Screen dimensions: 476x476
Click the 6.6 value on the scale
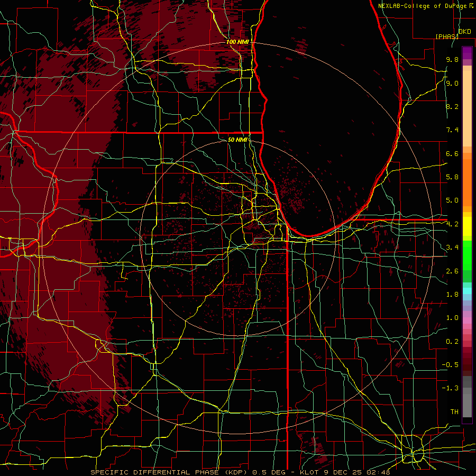point(452,153)
